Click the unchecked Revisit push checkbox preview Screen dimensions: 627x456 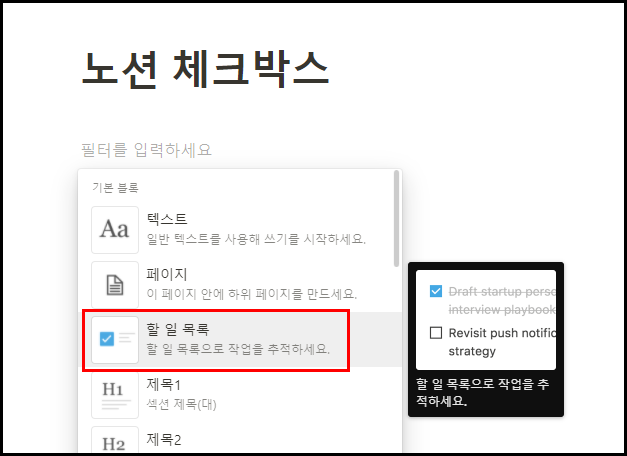tap(436, 333)
